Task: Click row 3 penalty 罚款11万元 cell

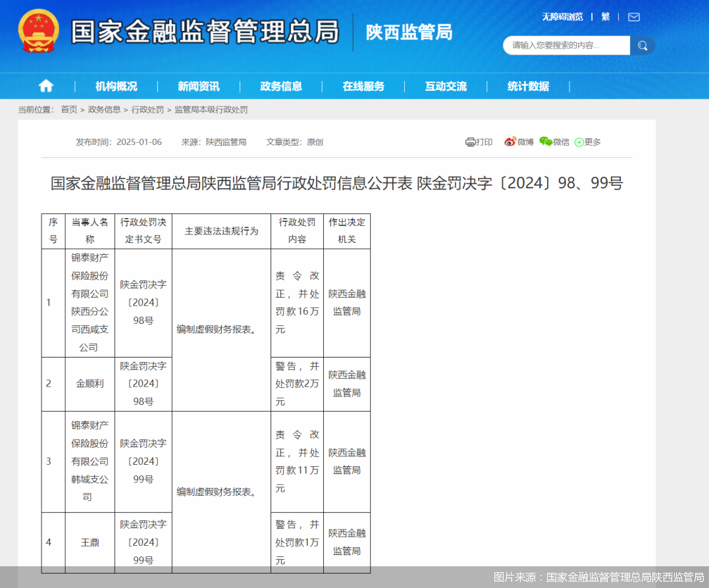Action: [297, 462]
